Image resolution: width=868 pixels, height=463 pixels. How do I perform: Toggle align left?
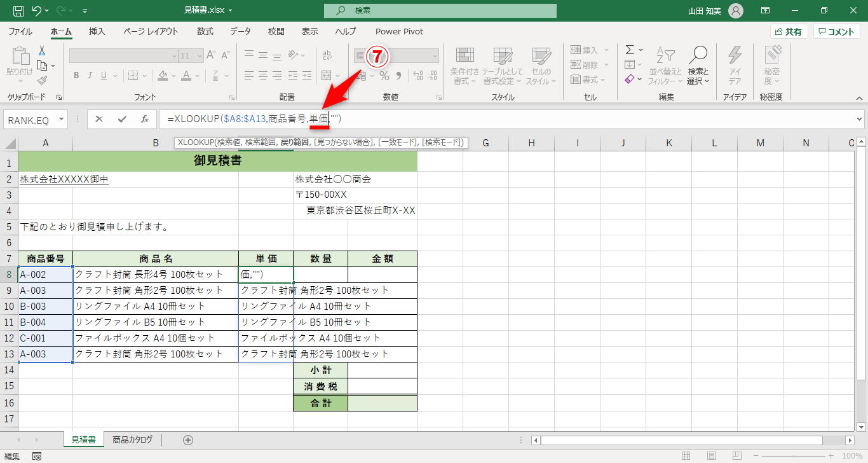click(249, 76)
